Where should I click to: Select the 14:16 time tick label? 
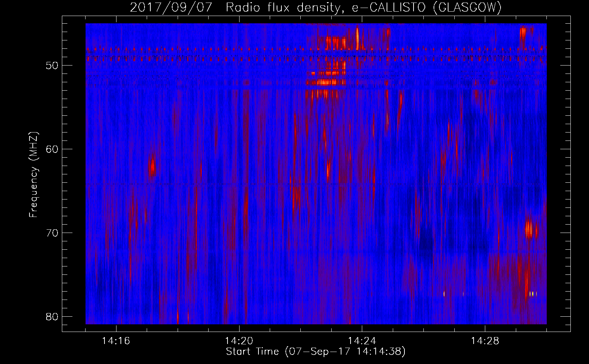[116, 341]
